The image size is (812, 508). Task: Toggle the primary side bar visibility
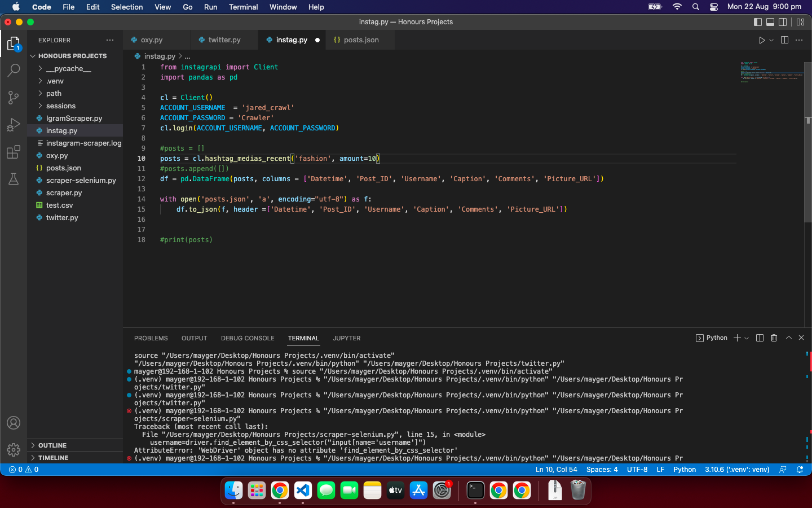pyautogui.click(x=758, y=22)
